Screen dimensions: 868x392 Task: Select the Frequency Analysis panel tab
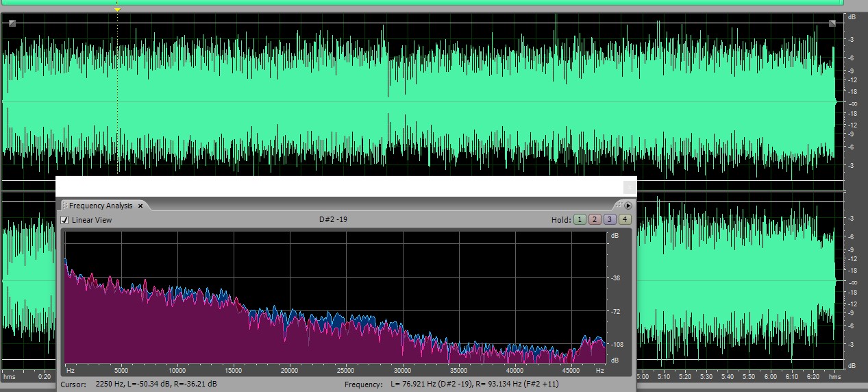click(101, 206)
